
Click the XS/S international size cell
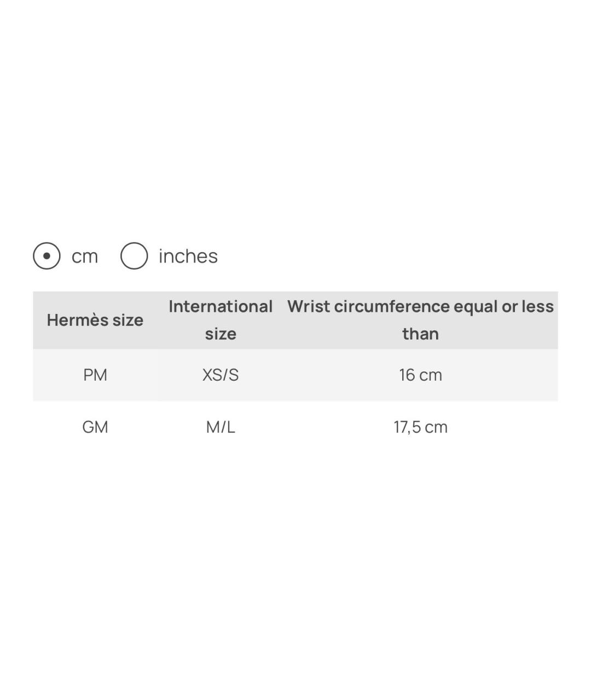[x=221, y=375]
